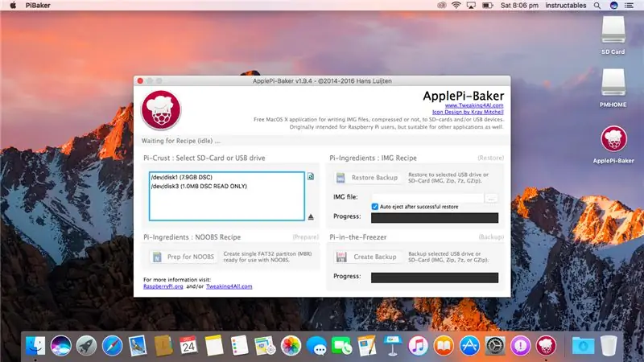This screenshot has width=644, height=362.
Task: Launch Siri from the dock
Action: click(61, 346)
